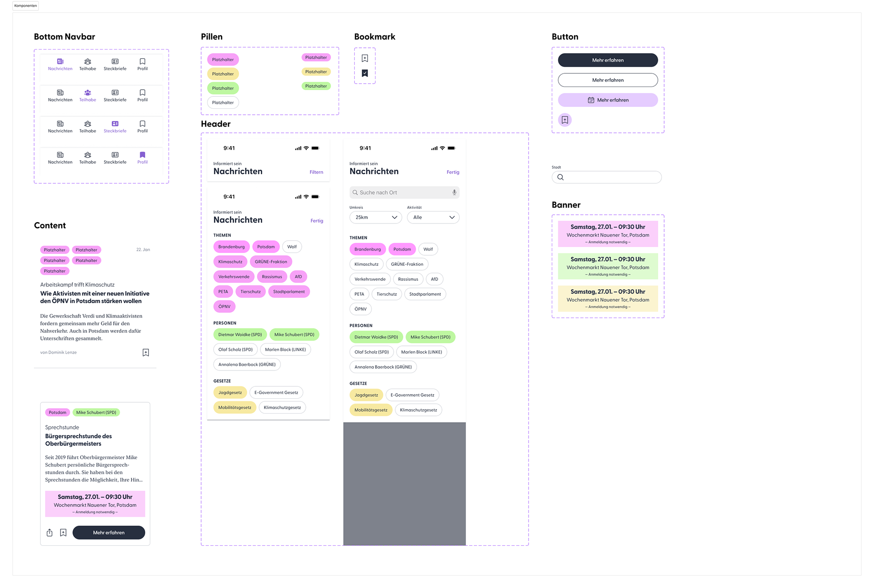
Task: Click the small green Platzhalter pill under Pillen
Action: (x=316, y=86)
